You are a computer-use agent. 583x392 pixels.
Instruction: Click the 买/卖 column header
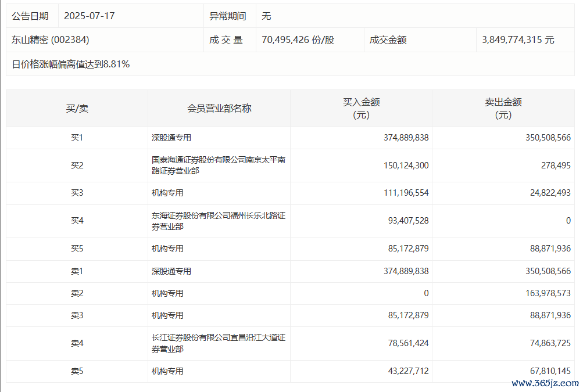(x=77, y=109)
